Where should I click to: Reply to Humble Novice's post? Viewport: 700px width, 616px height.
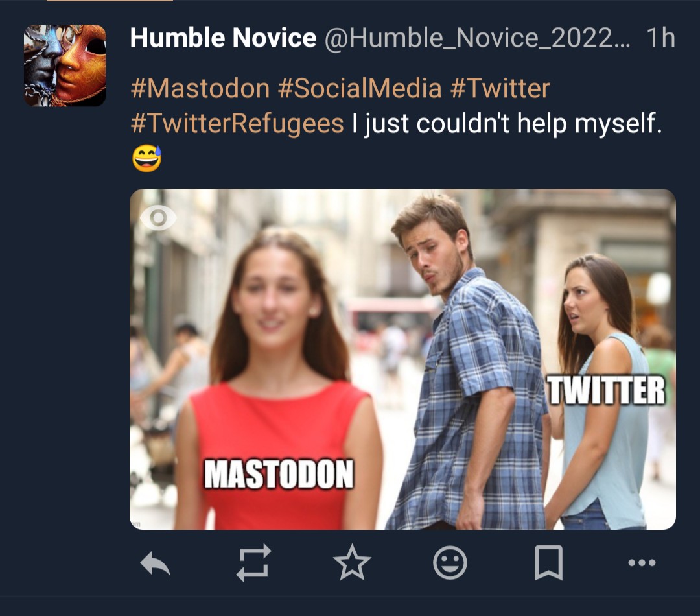point(156,562)
